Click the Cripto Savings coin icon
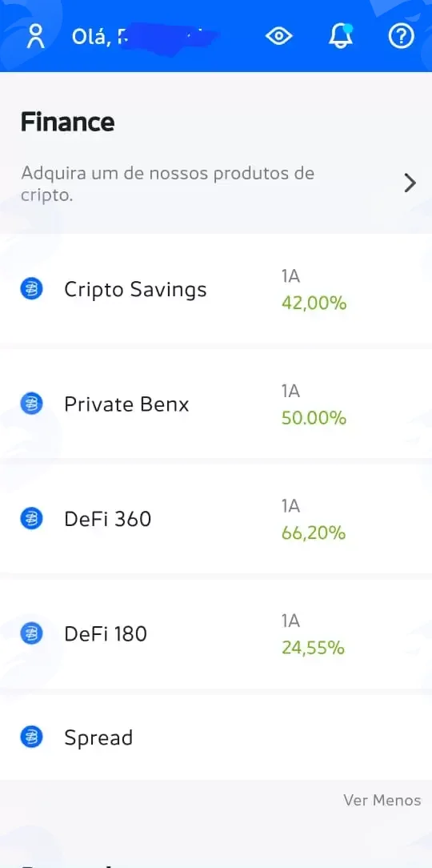 [31, 290]
